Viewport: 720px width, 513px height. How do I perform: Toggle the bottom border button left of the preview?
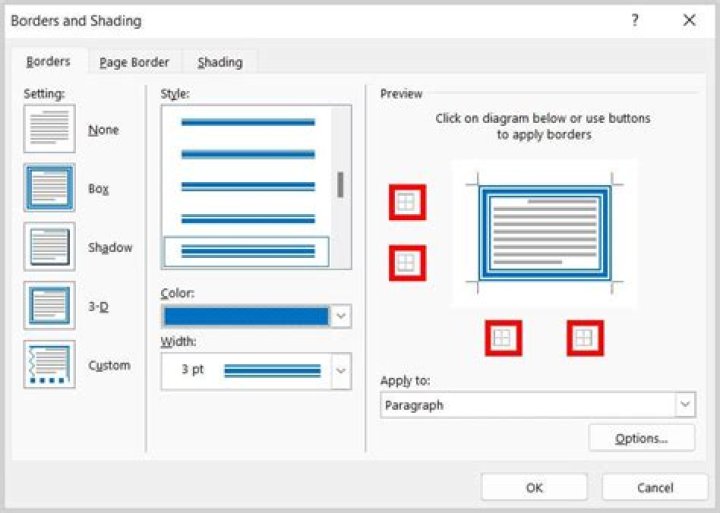tap(406, 263)
